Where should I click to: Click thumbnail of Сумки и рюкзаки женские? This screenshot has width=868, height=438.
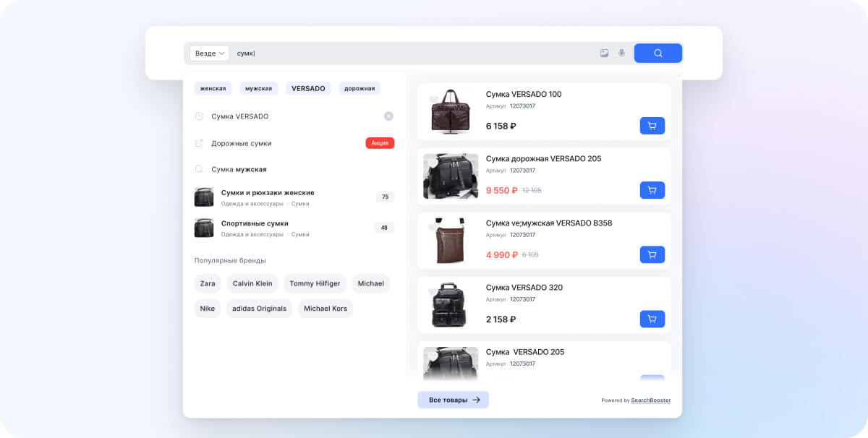(x=204, y=197)
